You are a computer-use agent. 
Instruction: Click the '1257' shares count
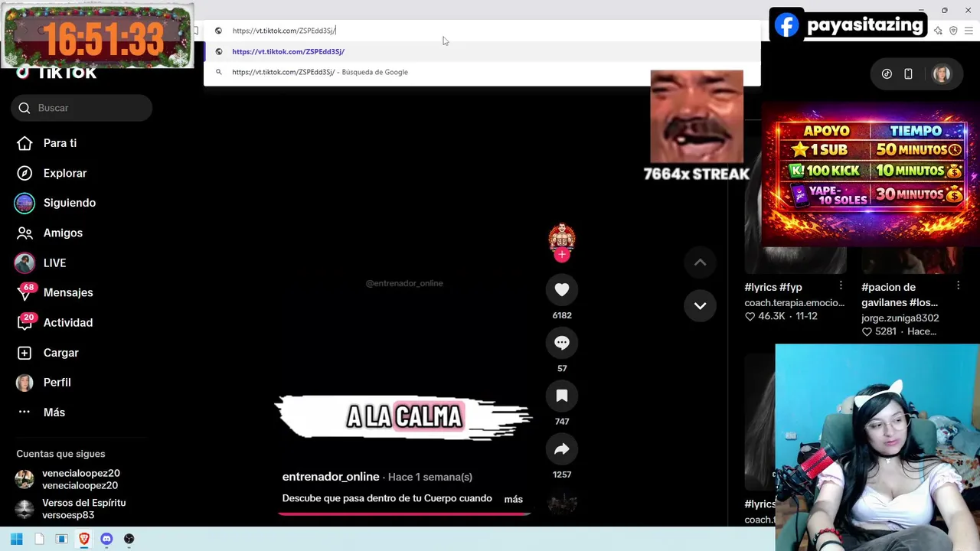[562, 474]
